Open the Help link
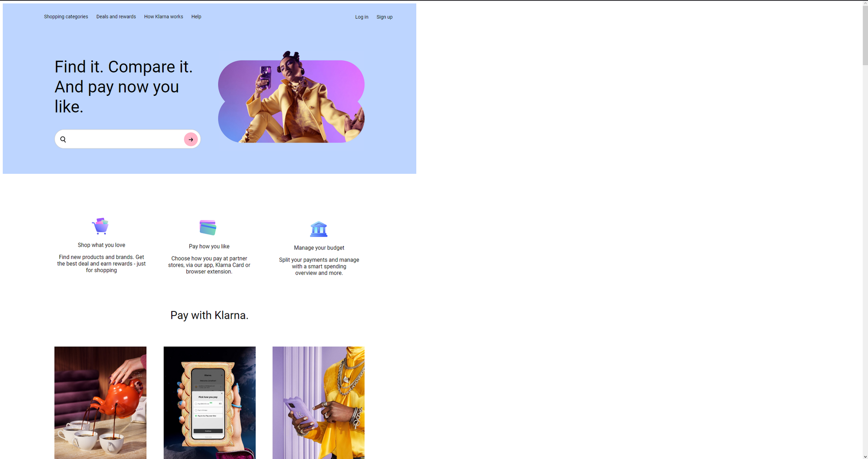868x459 pixels. tap(196, 17)
